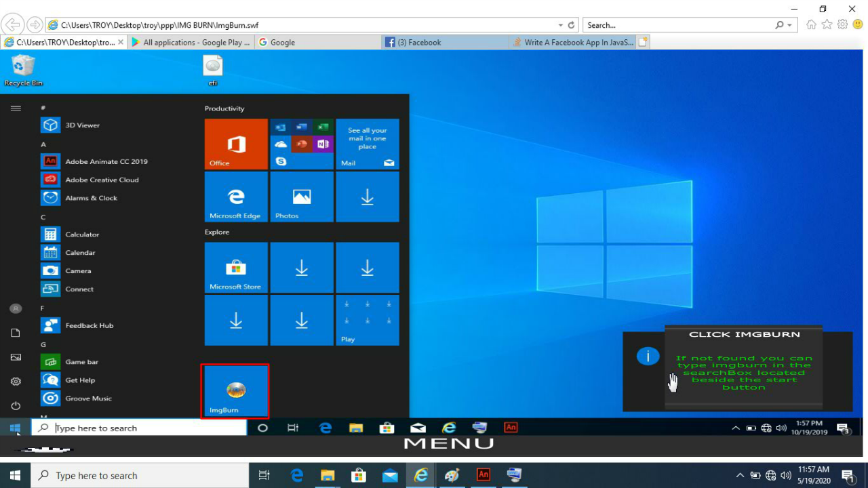The width and height of the screenshot is (868, 488).
Task: Open Alarms & Clock from the app list
Action: point(80,198)
